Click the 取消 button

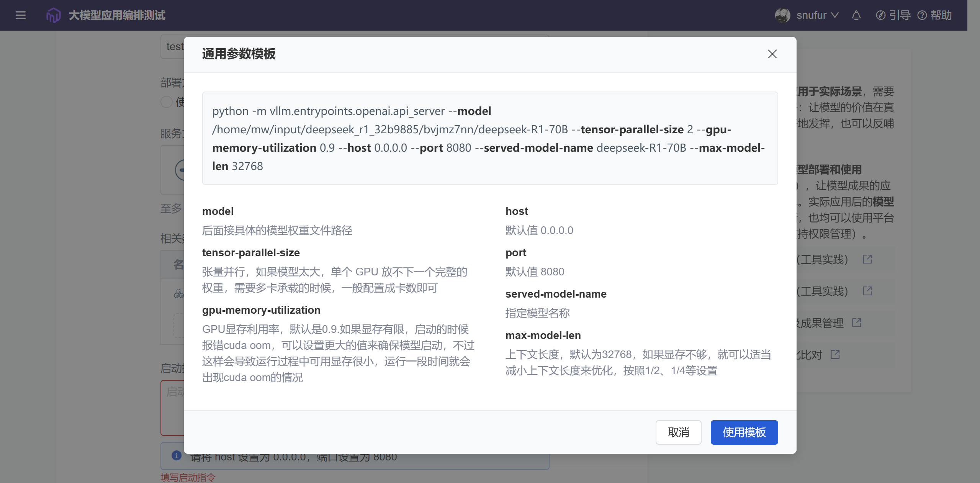click(678, 432)
